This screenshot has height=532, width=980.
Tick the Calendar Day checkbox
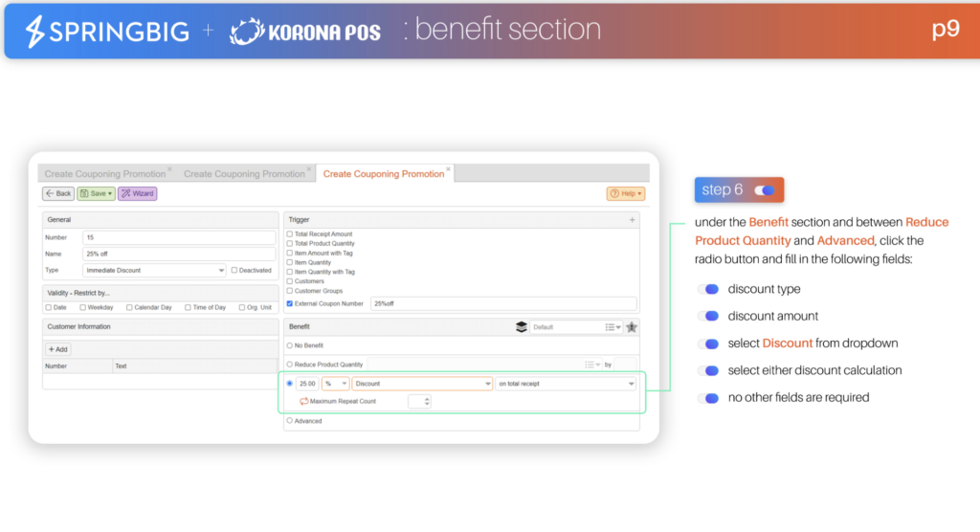click(x=129, y=307)
